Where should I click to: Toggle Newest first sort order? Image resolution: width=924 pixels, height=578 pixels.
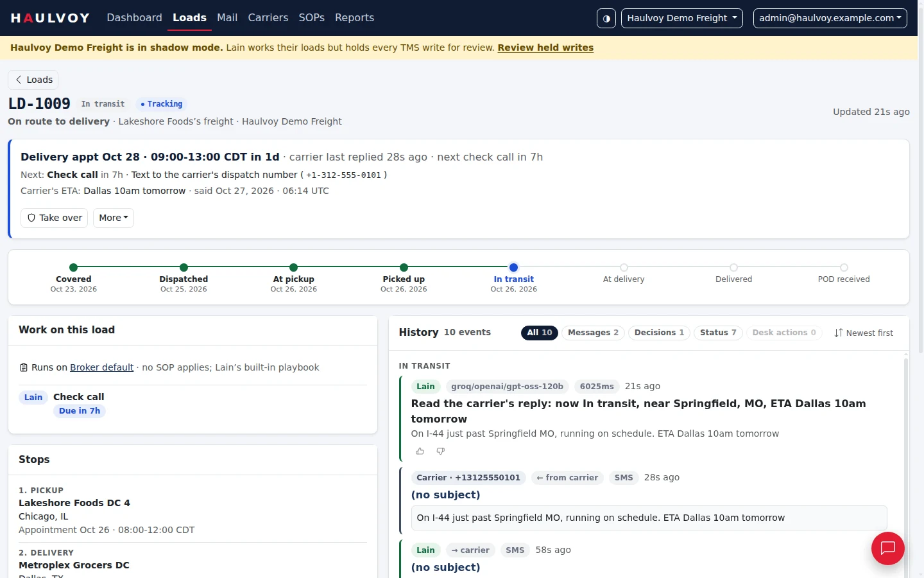click(x=864, y=333)
